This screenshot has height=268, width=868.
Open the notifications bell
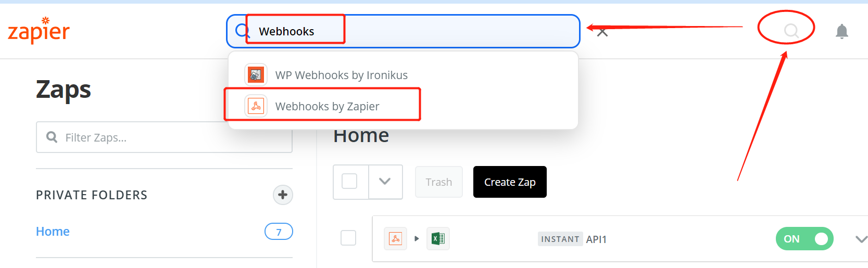pos(841,31)
